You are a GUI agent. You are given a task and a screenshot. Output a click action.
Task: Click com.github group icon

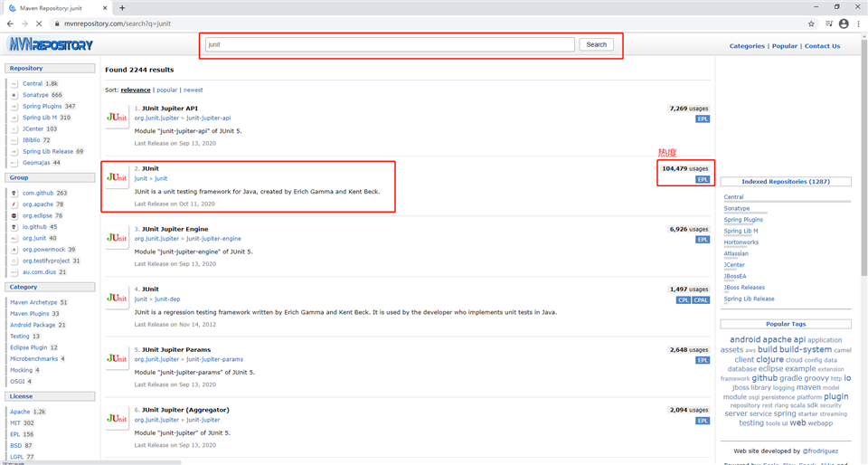click(x=14, y=194)
